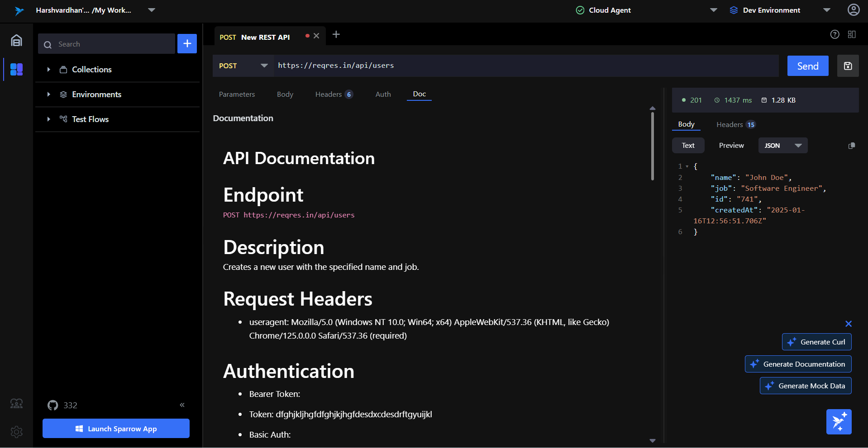Click the Send button
This screenshot has width=868, height=448.
[x=808, y=66]
